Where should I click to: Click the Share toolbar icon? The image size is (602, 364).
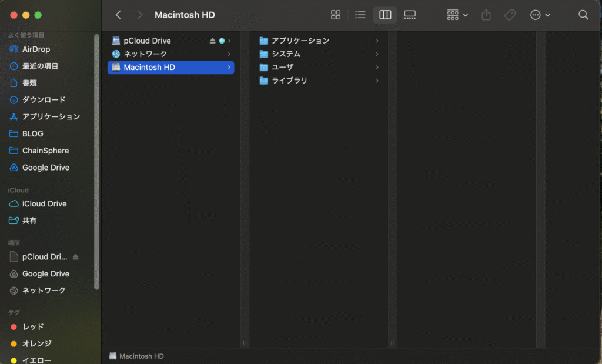486,15
